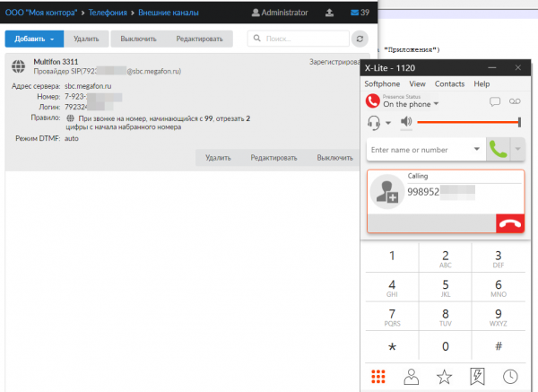
Task: Click the speaker volume slider track
Action: point(466,122)
